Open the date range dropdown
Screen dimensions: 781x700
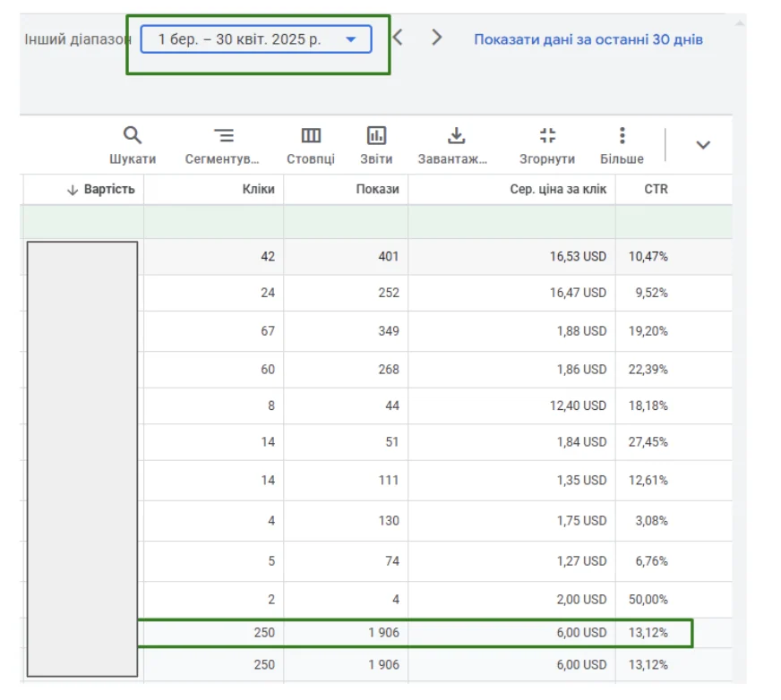pyautogui.click(x=256, y=39)
